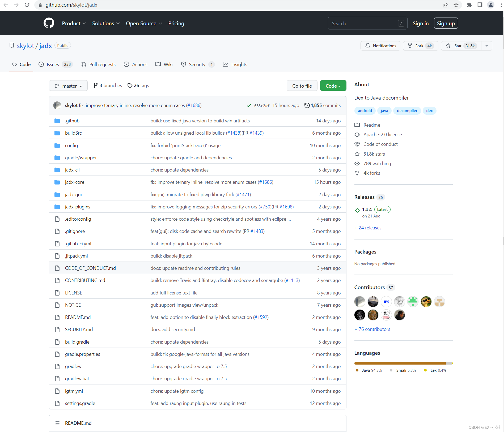This screenshot has width=504, height=432.
Task: Click java topic tag
Action: (x=384, y=111)
